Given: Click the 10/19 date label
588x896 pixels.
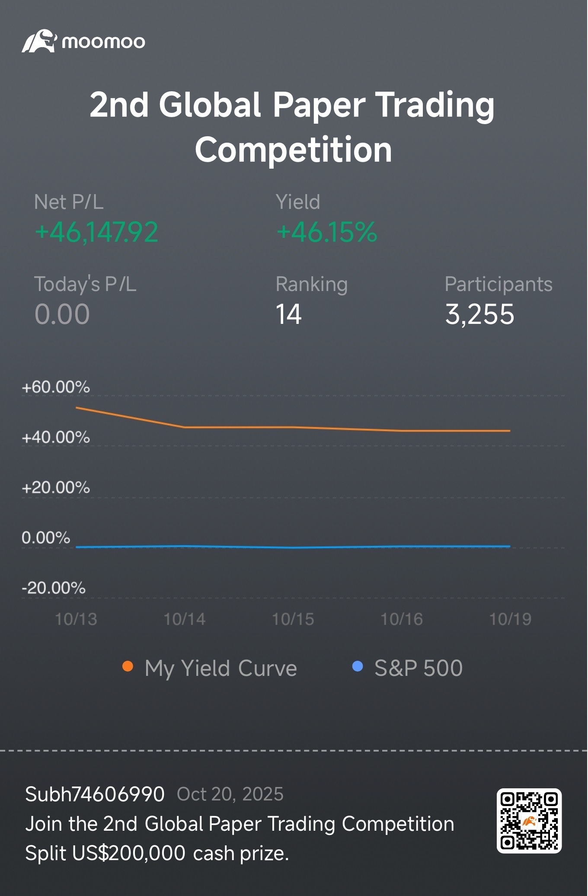Looking at the screenshot, I should coord(510,619).
